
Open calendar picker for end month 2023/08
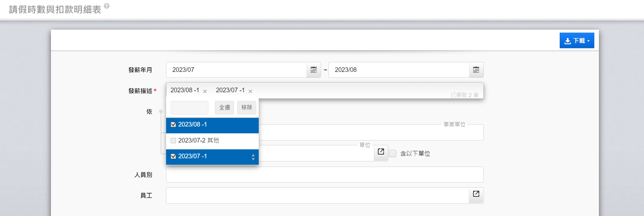(476, 70)
